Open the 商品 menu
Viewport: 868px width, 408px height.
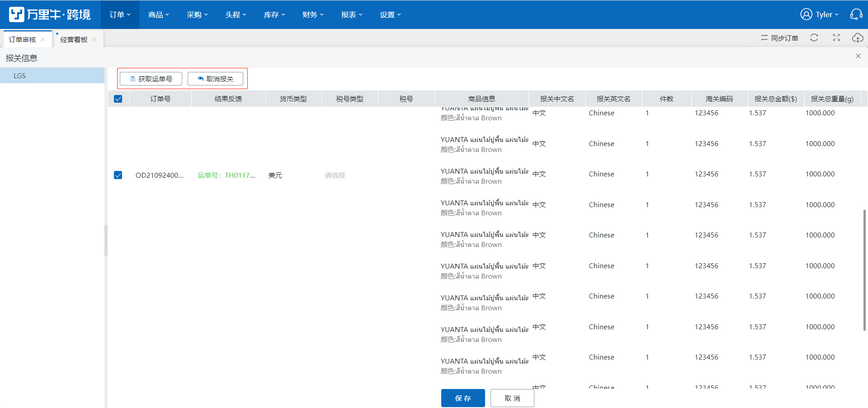point(158,14)
